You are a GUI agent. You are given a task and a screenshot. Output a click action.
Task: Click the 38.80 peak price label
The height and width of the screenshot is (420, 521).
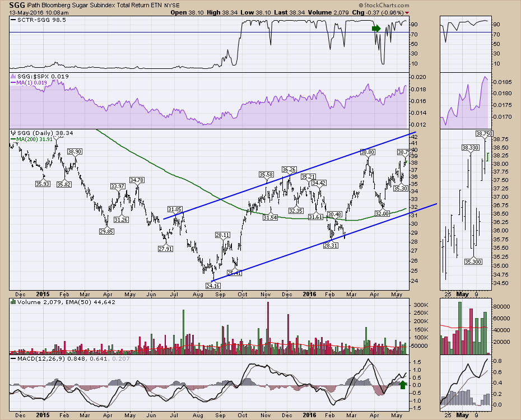coord(367,152)
